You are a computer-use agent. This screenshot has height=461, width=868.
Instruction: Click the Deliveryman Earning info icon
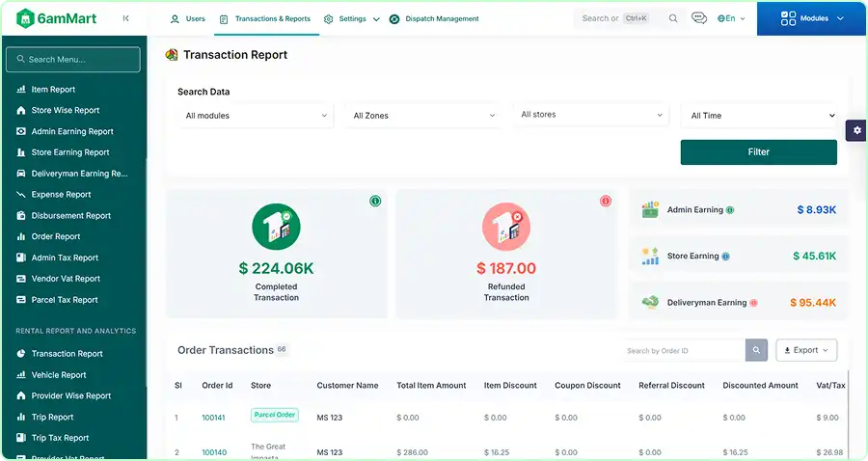(x=753, y=303)
